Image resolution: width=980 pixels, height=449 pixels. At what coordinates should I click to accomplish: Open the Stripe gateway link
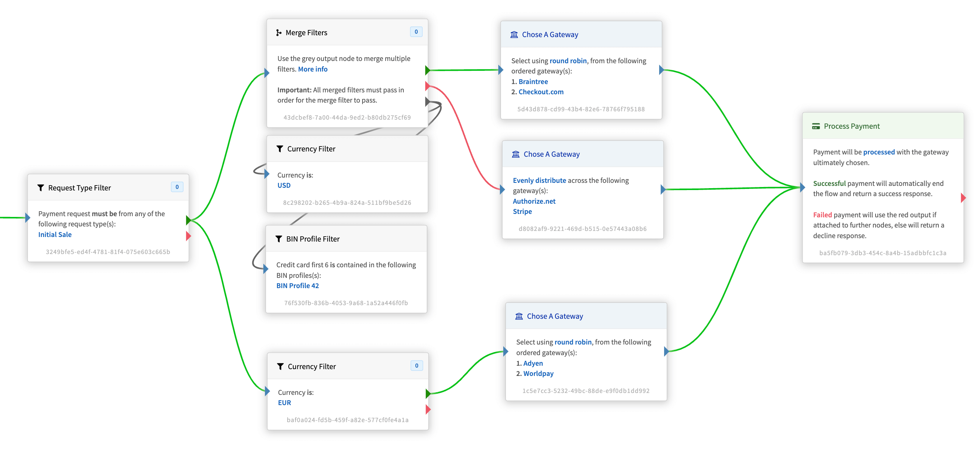[x=522, y=211]
